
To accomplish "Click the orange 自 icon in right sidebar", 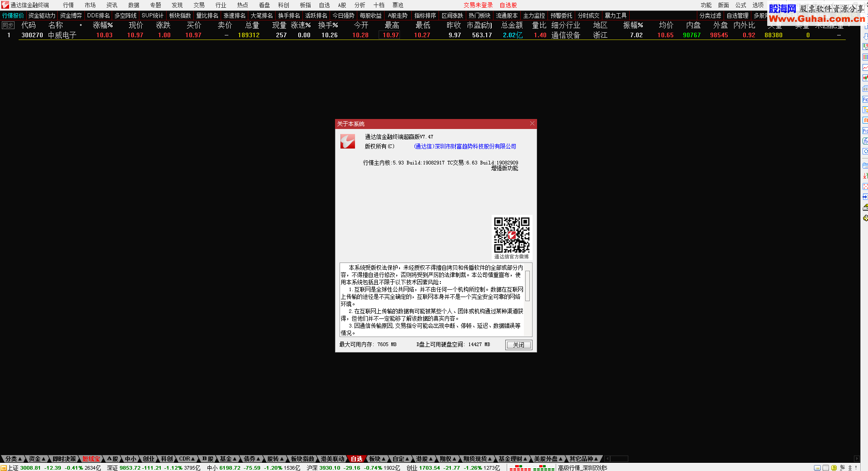I will pyautogui.click(x=865, y=120).
